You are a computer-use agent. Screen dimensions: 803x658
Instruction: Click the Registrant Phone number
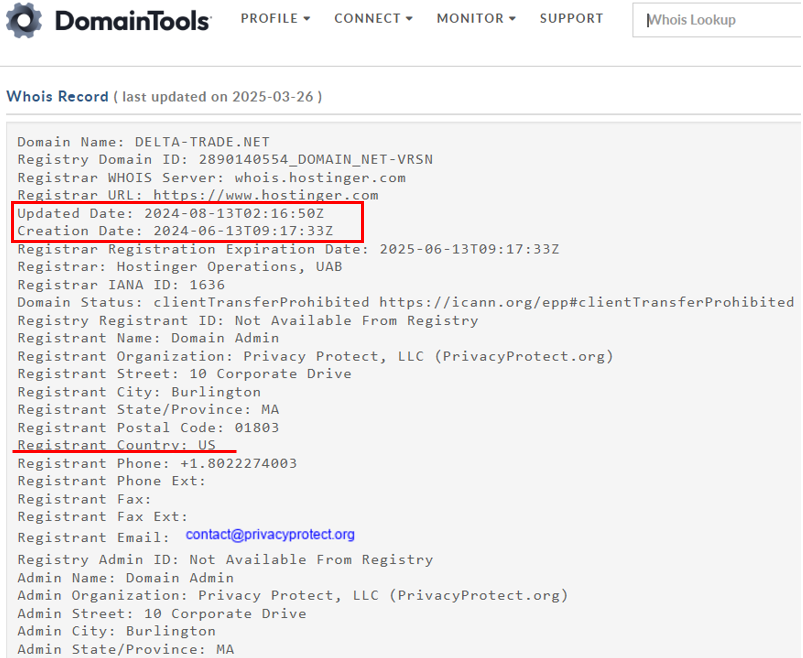pyautogui.click(x=239, y=463)
